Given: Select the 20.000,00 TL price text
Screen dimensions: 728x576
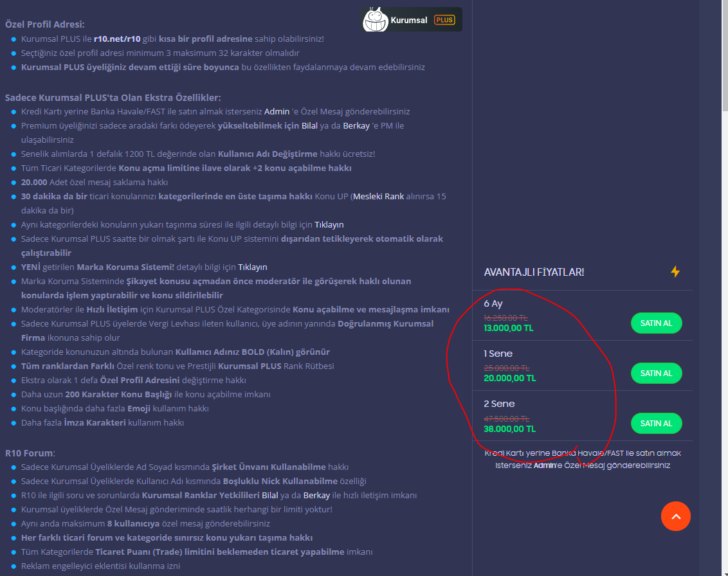Looking at the screenshot, I should pos(510,378).
